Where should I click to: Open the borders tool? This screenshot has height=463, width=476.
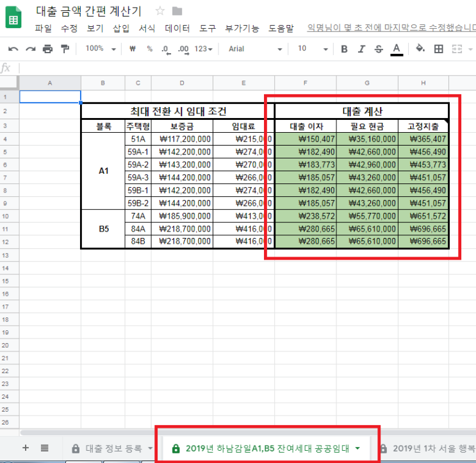click(x=438, y=49)
